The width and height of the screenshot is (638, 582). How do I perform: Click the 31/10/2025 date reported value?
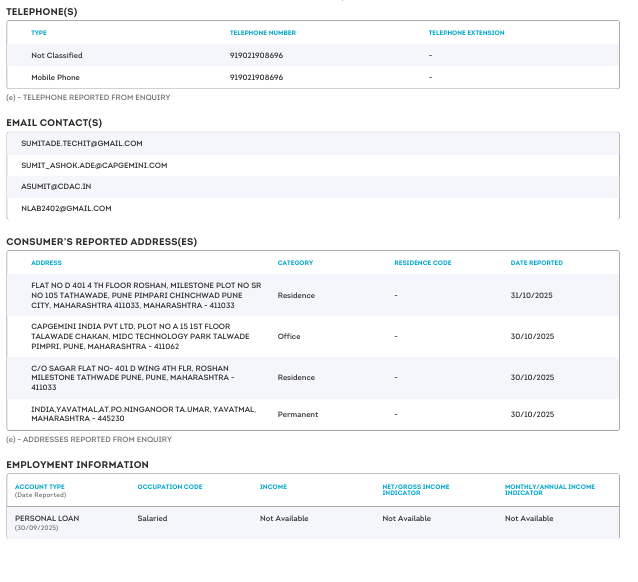tap(530, 295)
